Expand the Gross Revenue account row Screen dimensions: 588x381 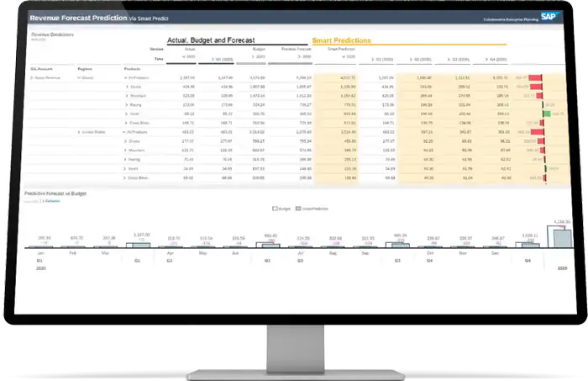pyautogui.click(x=32, y=77)
